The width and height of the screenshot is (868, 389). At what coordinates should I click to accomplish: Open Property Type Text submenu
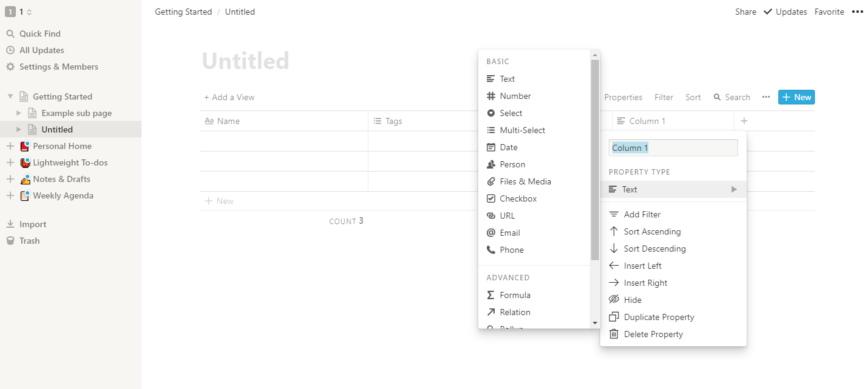click(673, 189)
